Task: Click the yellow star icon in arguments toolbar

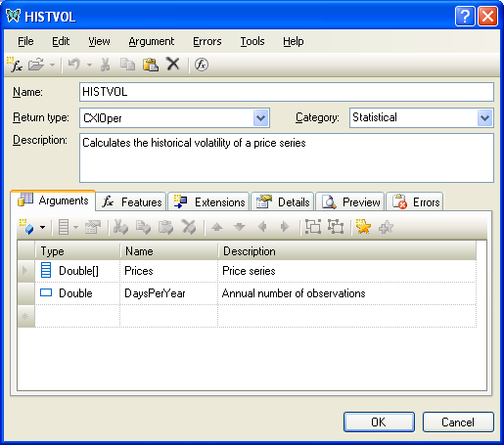Action: [x=363, y=227]
